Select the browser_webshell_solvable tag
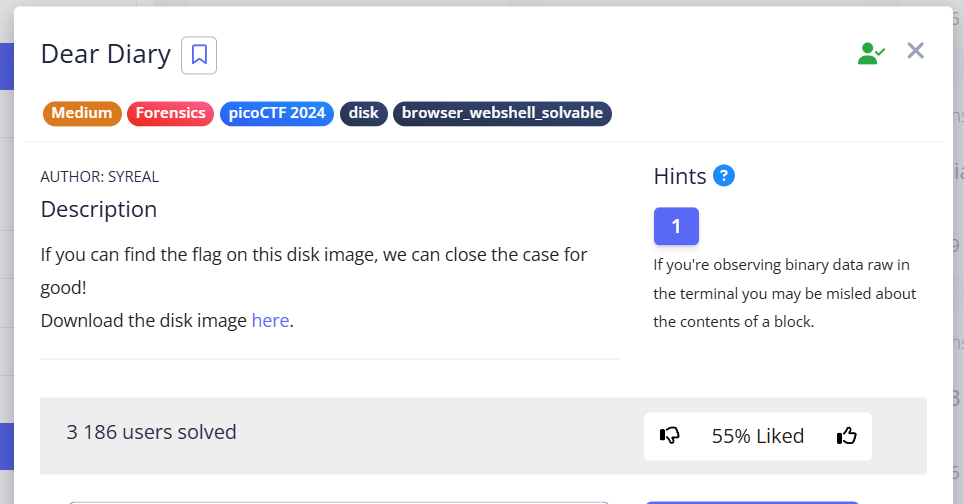 pos(502,113)
